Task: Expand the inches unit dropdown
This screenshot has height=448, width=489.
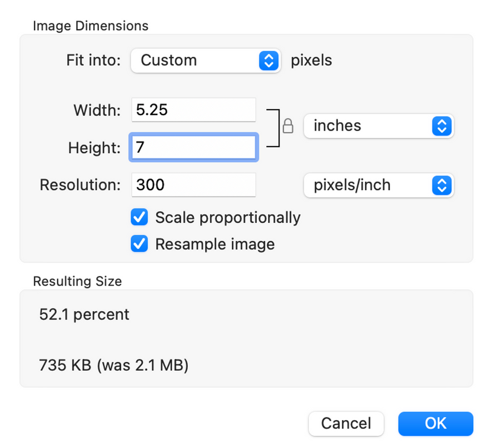Action: 378,126
